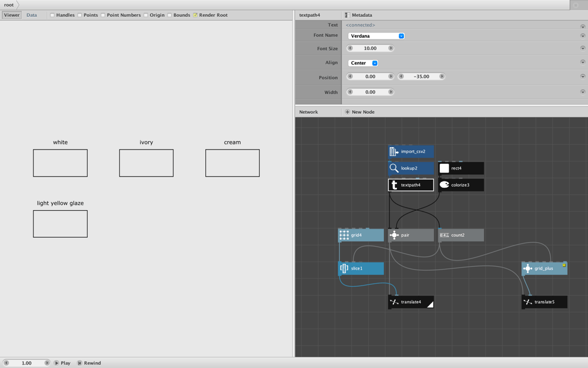The width and height of the screenshot is (588, 368).
Task: Click the textpath4 title label
Action: pos(310,15)
